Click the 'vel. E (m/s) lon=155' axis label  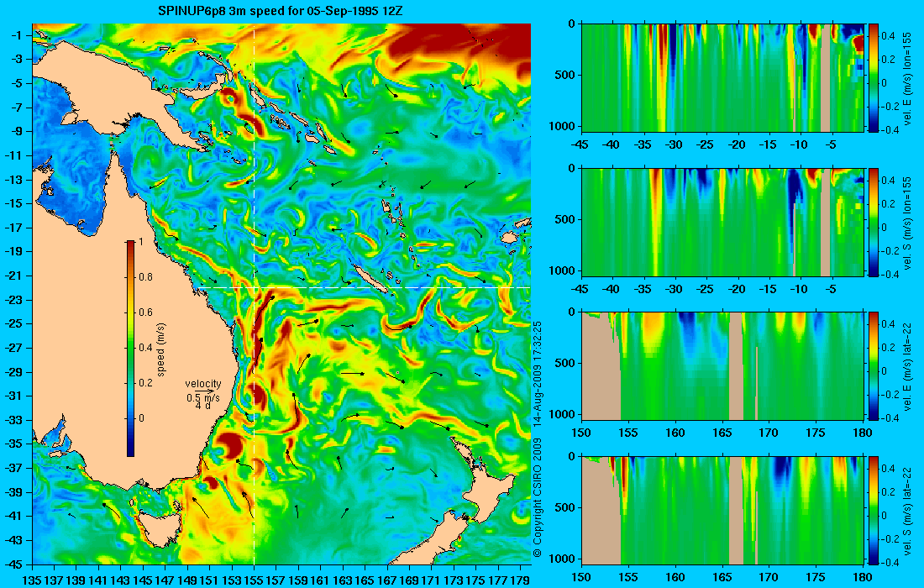pos(907,78)
